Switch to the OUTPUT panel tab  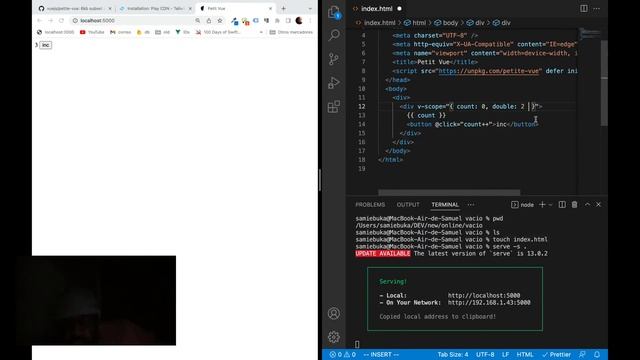point(408,204)
